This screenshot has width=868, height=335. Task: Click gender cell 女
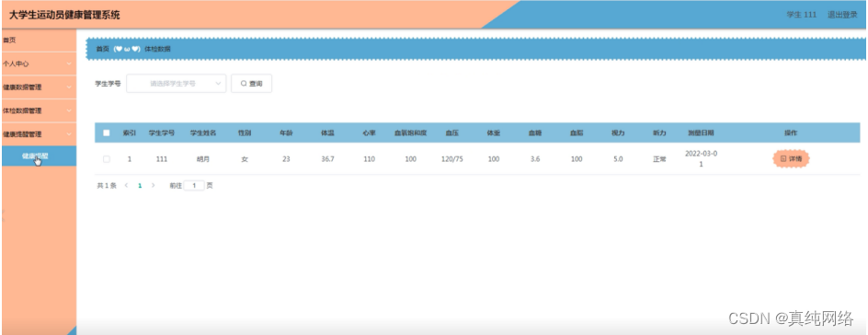pos(245,159)
